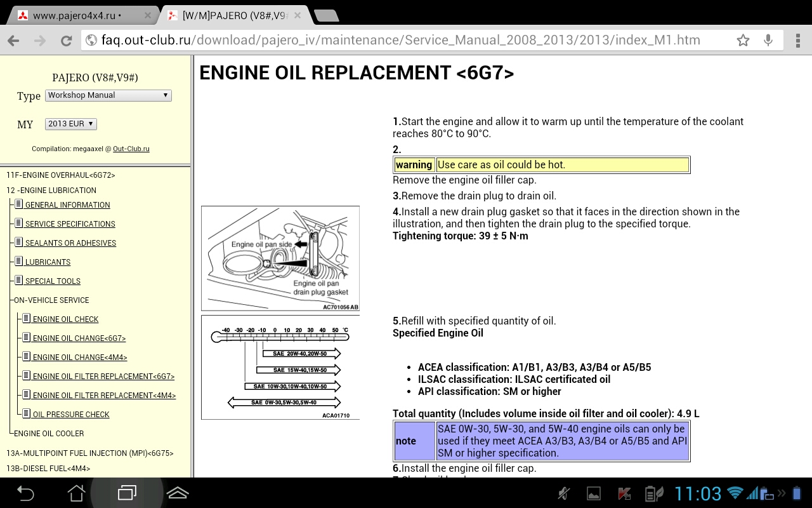
Task: Reload the page with refresh icon
Action: [x=66, y=41]
